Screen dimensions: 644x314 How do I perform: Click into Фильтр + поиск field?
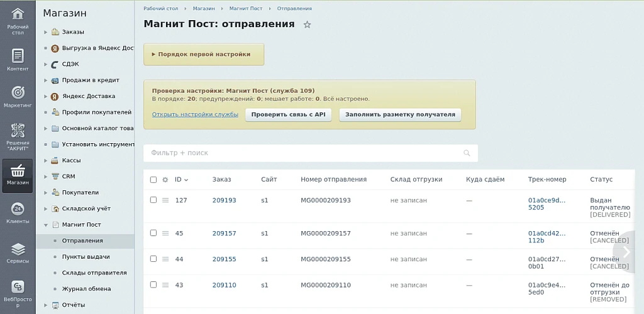click(x=311, y=153)
